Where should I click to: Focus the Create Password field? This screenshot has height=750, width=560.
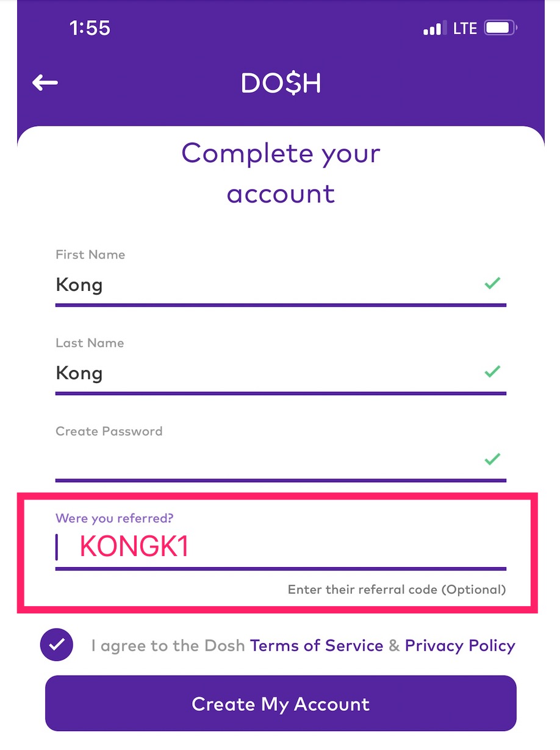coord(262,460)
